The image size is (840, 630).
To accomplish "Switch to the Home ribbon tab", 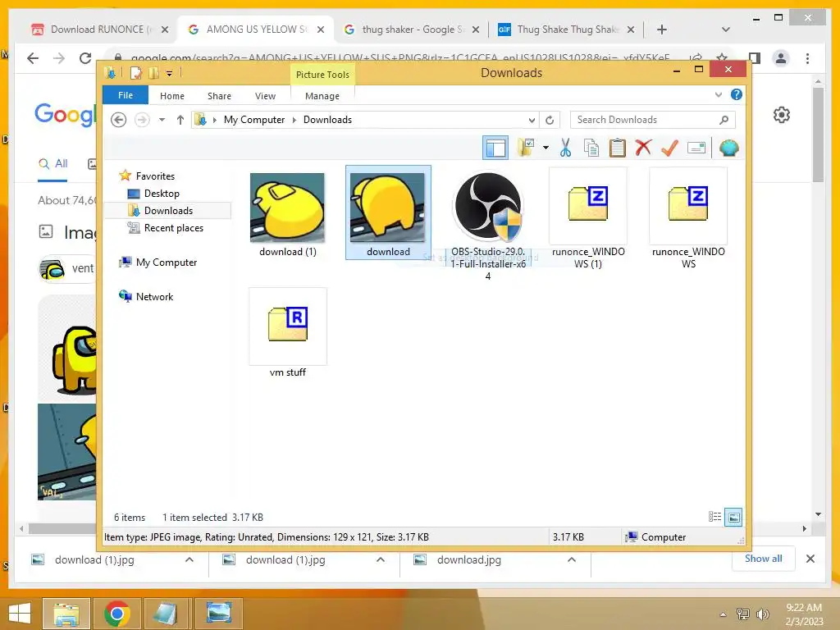I will [x=172, y=96].
